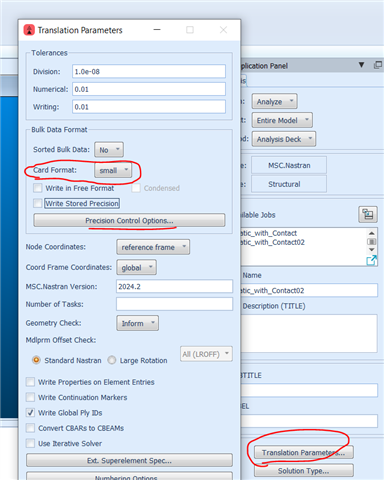The width and height of the screenshot is (384, 480).
Task: Click the Job Description (TITLE) text area
Action: coord(309,333)
